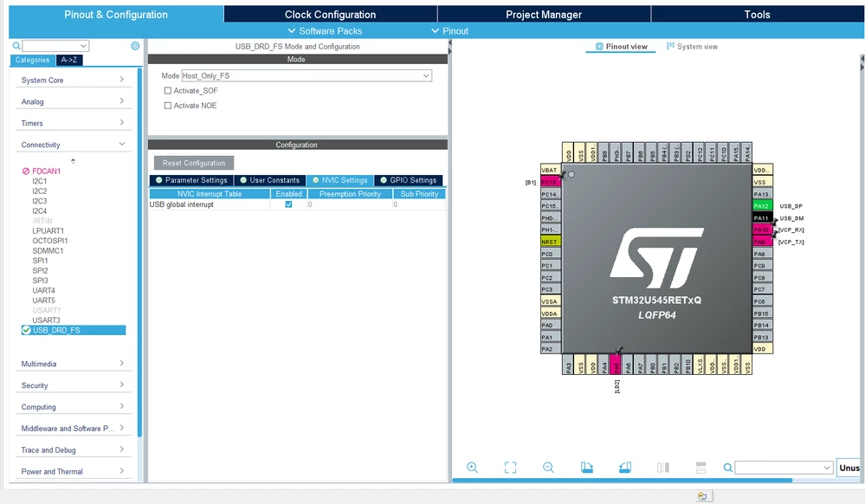Rotate the chip view counter-clockwise
Screen dimensions: 865x504
[624, 468]
